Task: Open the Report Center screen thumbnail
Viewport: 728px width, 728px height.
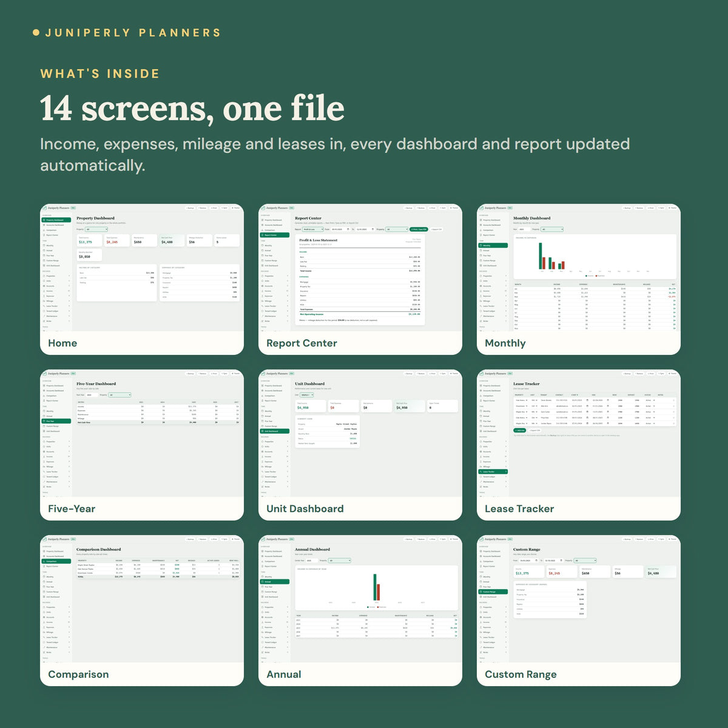Action: 360,279
